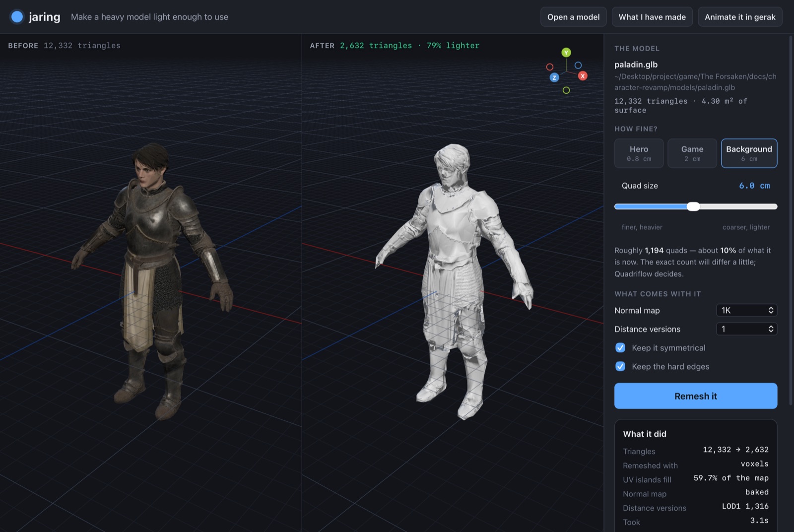
Task: Click the 'What it did' heading
Action: point(645,434)
